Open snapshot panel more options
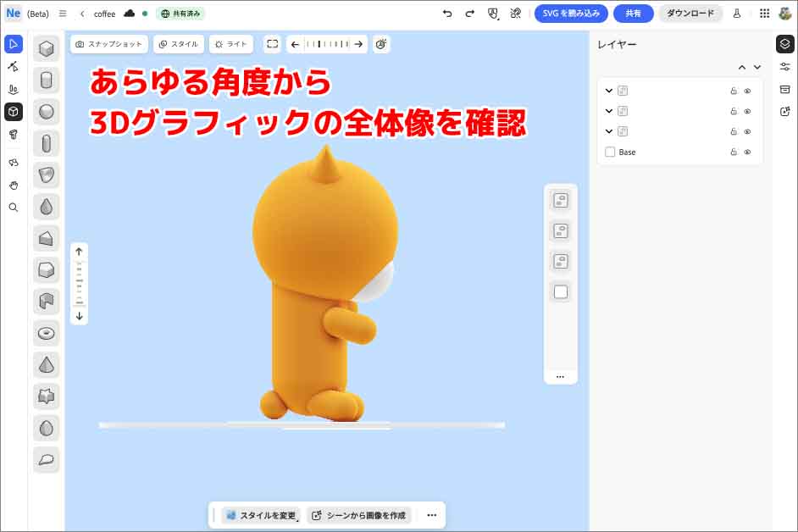Image resolution: width=798 pixels, height=532 pixels. 560,377
